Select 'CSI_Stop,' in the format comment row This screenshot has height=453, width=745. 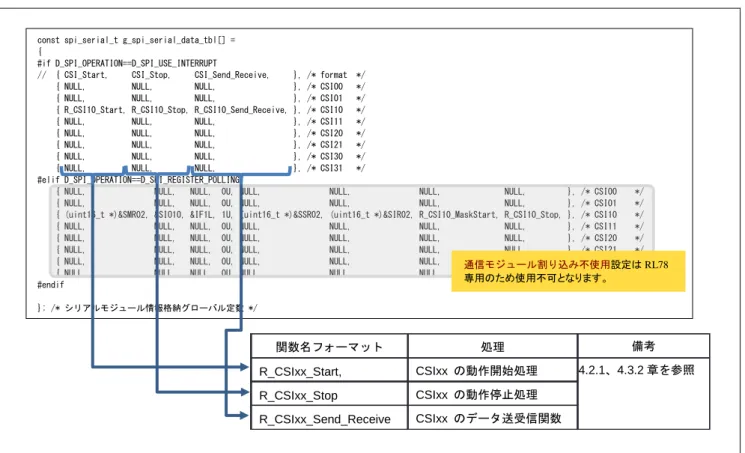[x=150, y=75]
